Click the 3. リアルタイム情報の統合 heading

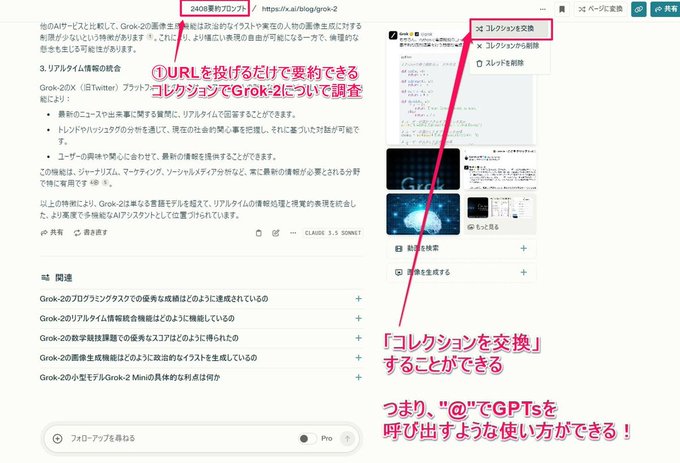point(80,68)
